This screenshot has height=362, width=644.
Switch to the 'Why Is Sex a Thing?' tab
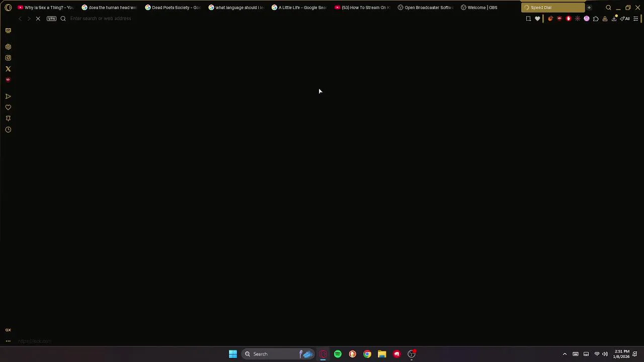click(45, 8)
